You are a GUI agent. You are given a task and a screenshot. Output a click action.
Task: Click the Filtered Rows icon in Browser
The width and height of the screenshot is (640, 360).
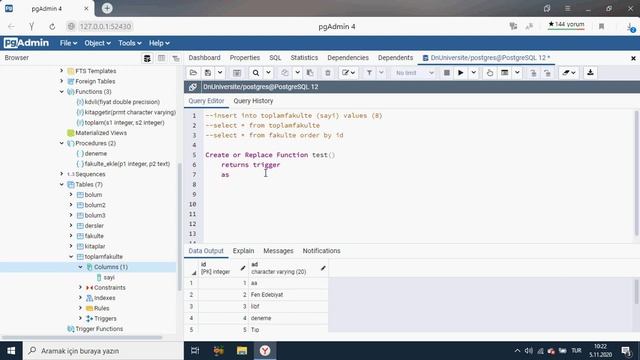[176, 58]
